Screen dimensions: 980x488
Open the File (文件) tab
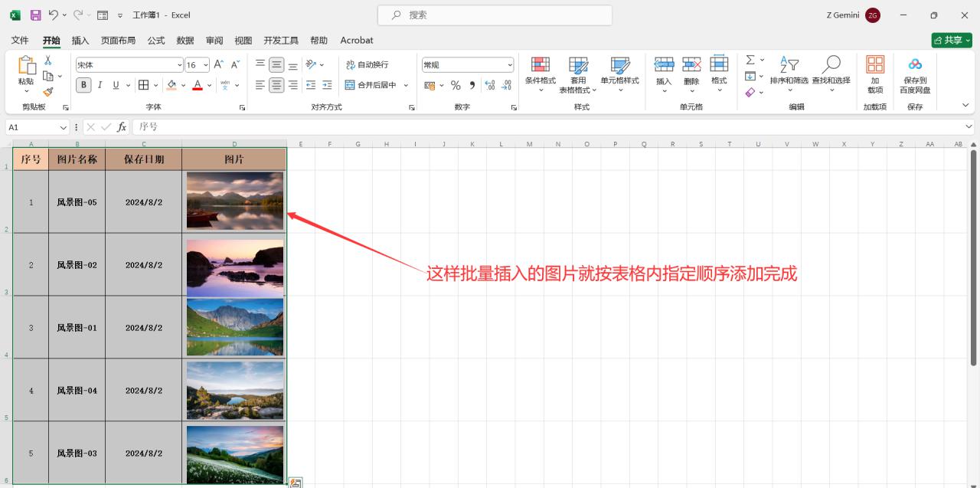[x=20, y=40]
